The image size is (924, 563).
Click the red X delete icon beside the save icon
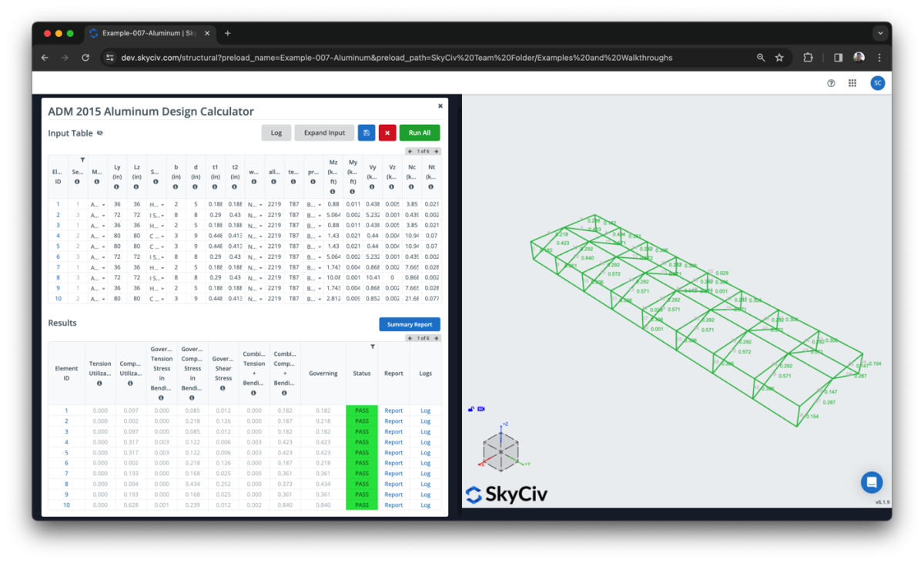coord(387,132)
